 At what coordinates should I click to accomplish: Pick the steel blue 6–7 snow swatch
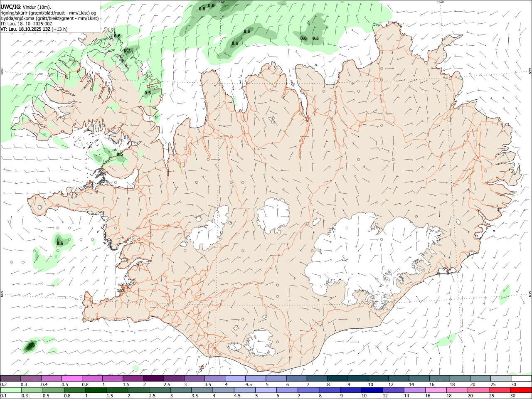297,378
